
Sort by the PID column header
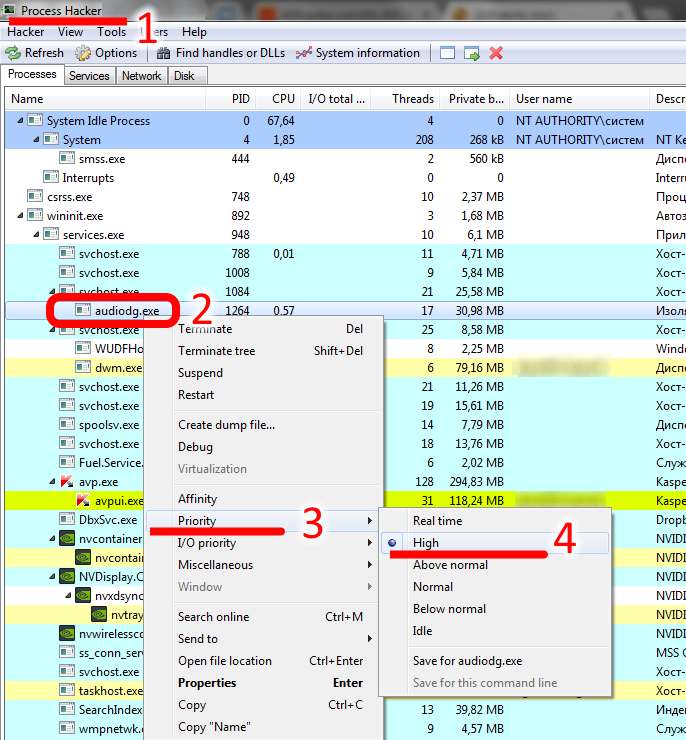click(231, 99)
